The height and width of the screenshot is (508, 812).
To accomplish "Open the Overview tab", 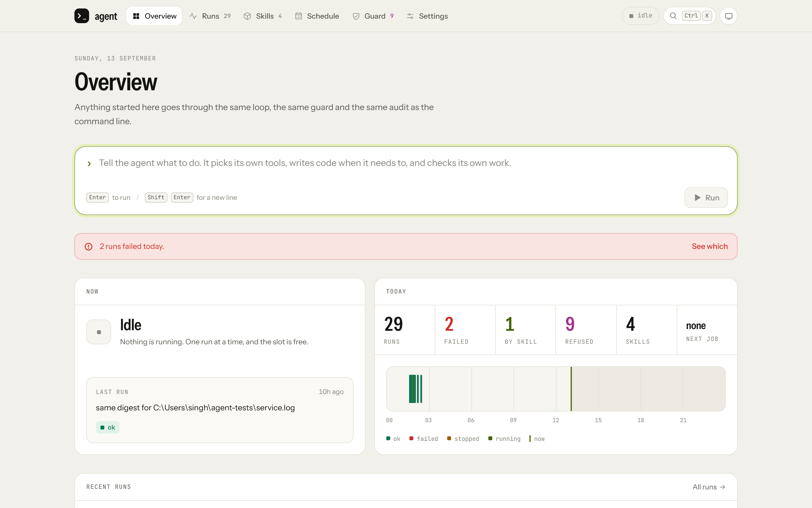I will (x=154, y=16).
